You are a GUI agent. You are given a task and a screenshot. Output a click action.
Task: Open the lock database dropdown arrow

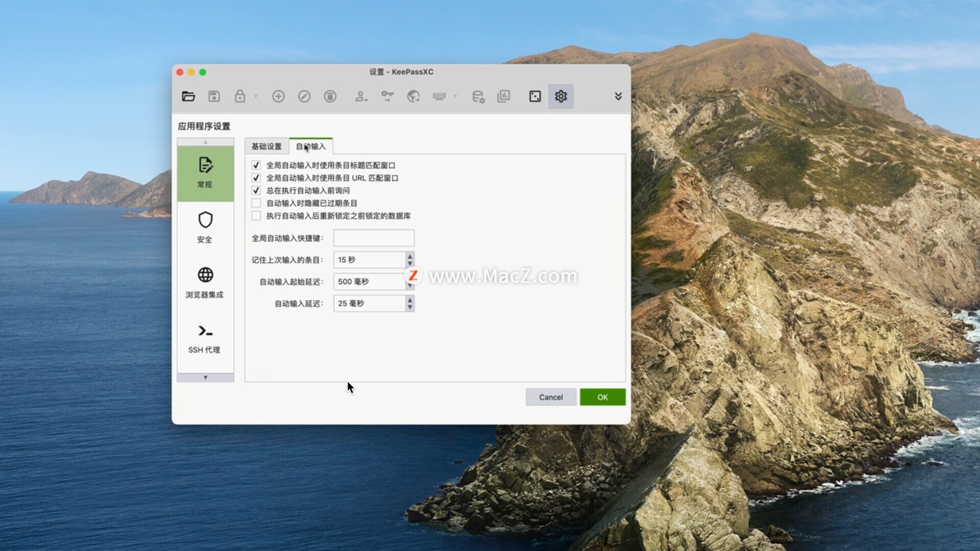pyautogui.click(x=256, y=96)
